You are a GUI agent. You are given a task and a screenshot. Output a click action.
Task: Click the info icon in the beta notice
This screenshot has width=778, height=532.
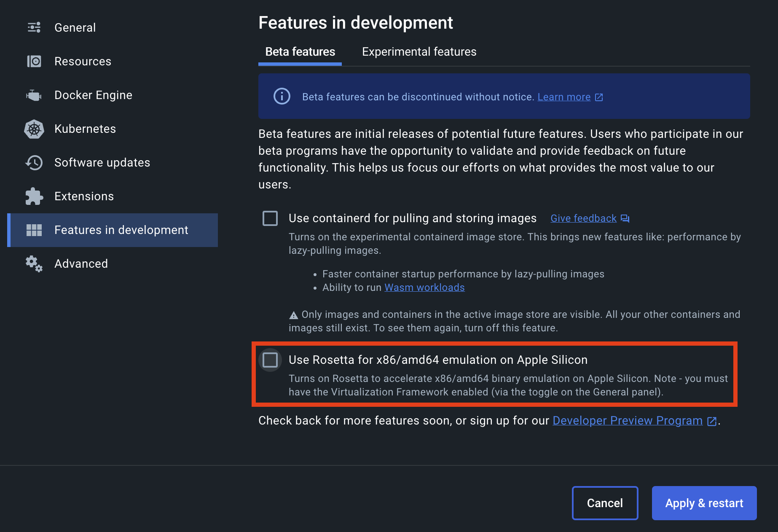[282, 96]
